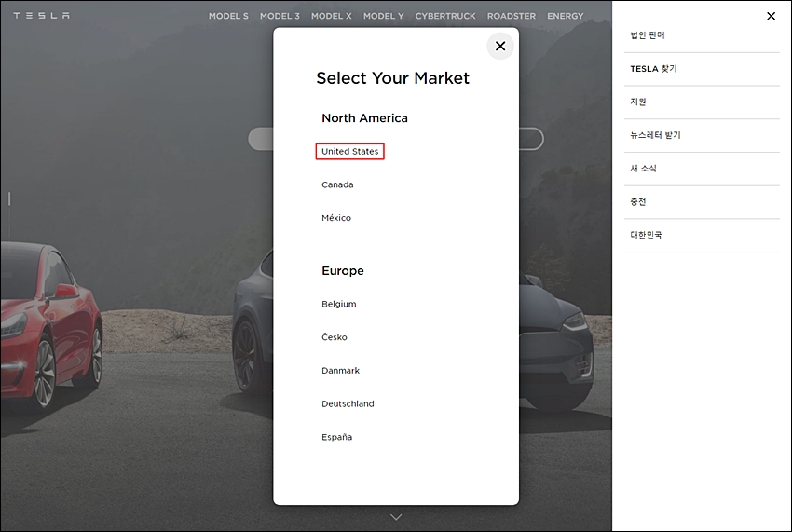
Task: Open the Cybertruck page
Action: (445, 16)
